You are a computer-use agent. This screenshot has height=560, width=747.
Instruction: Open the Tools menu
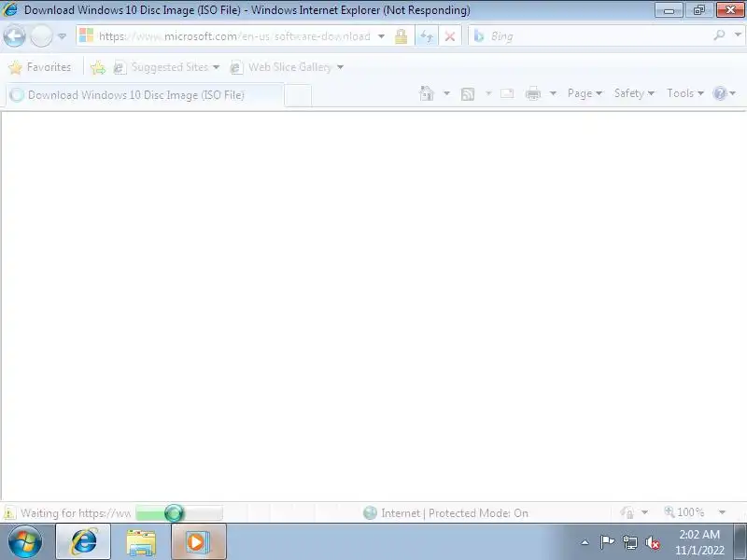point(685,93)
